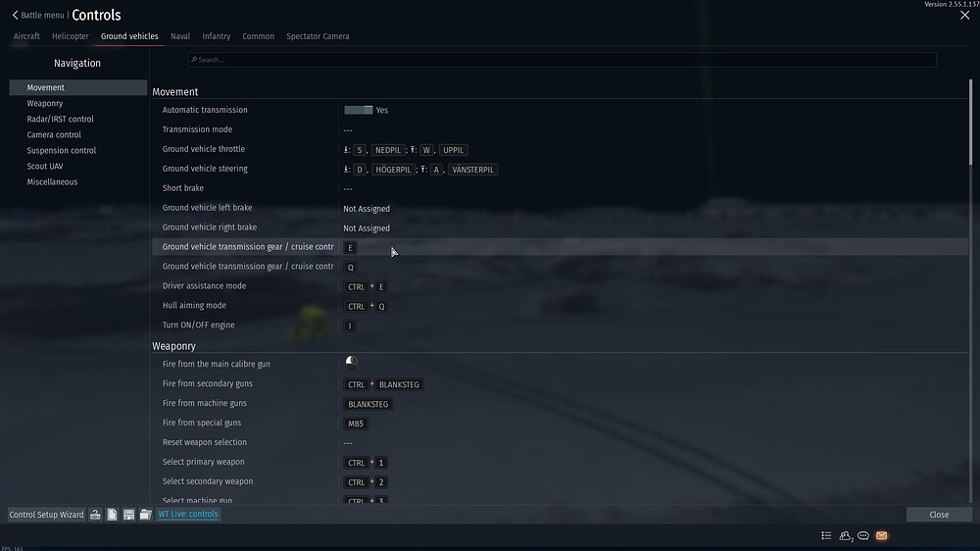Open the controls help keyboard icon

pyautogui.click(x=95, y=514)
